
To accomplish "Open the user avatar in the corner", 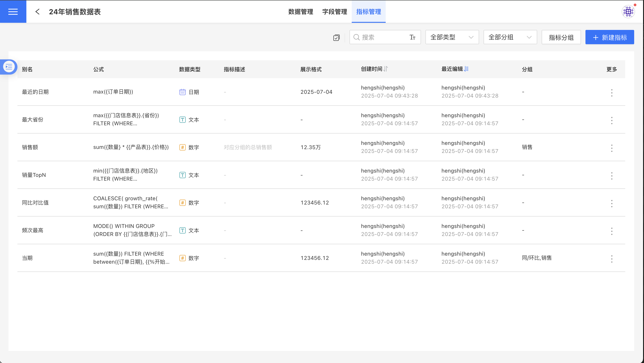I will pyautogui.click(x=628, y=11).
